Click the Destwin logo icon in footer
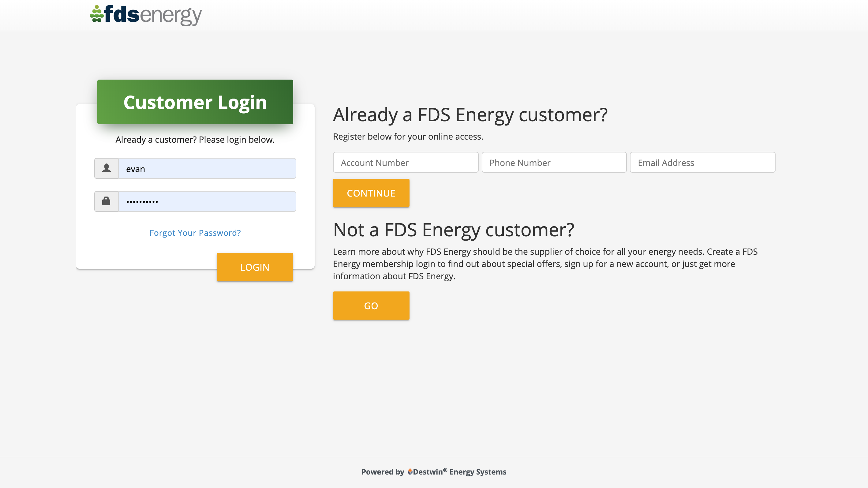868x488 pixels. click(410, 472)
